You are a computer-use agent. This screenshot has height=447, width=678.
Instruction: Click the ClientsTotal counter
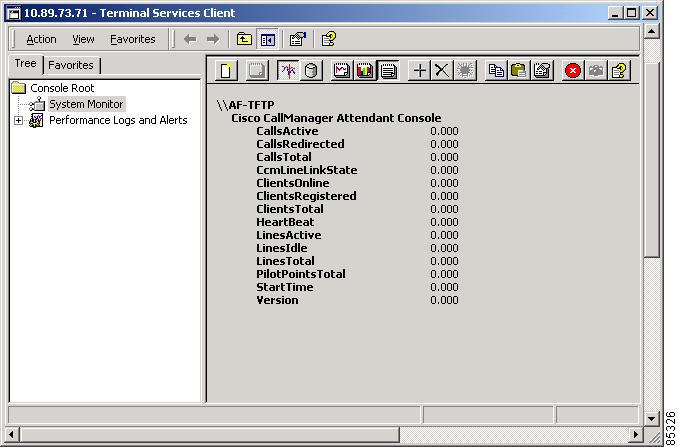coord(290,209)
